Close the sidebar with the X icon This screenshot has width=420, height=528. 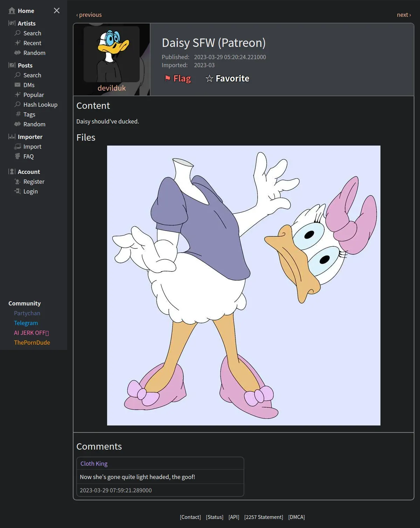pos(57,10)
